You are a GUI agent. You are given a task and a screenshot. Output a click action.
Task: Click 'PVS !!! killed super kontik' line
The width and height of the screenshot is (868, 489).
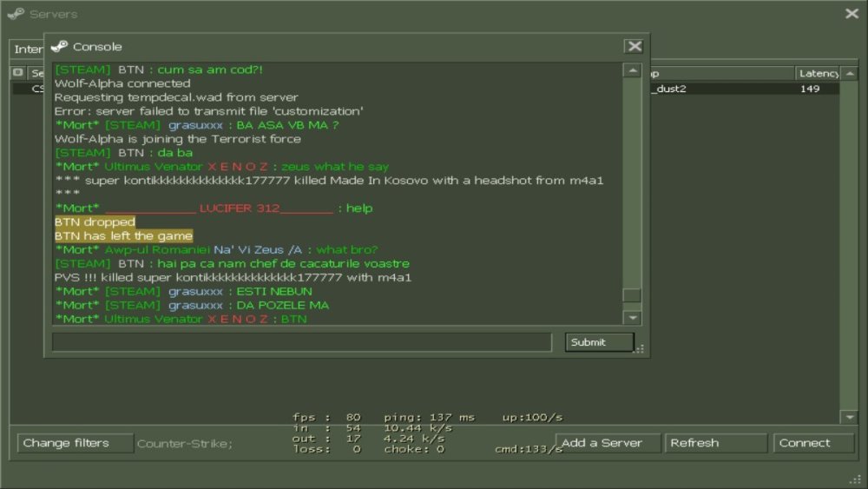tap(233, 277)
